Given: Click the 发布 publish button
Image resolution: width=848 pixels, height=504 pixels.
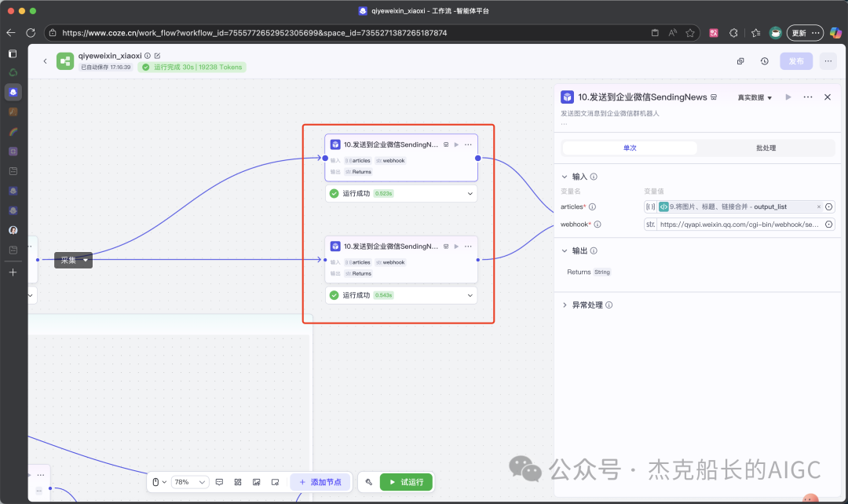Looking at the screenshot, I should click(x=796, y=61).
